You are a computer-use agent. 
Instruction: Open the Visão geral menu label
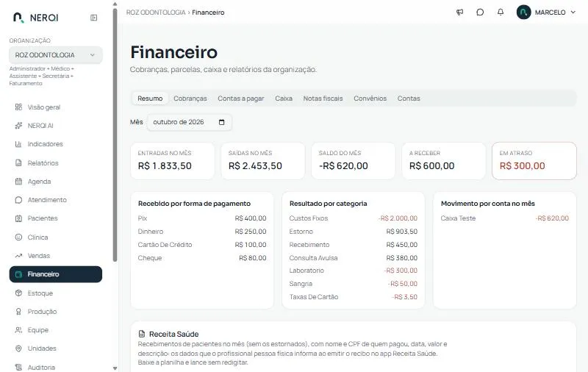(44, 107)
